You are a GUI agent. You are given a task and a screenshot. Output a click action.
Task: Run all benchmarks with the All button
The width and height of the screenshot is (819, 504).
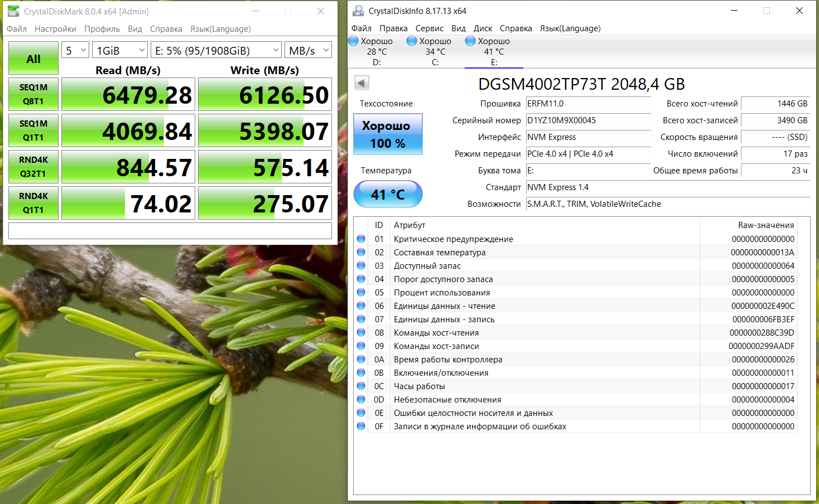point(33,59)
